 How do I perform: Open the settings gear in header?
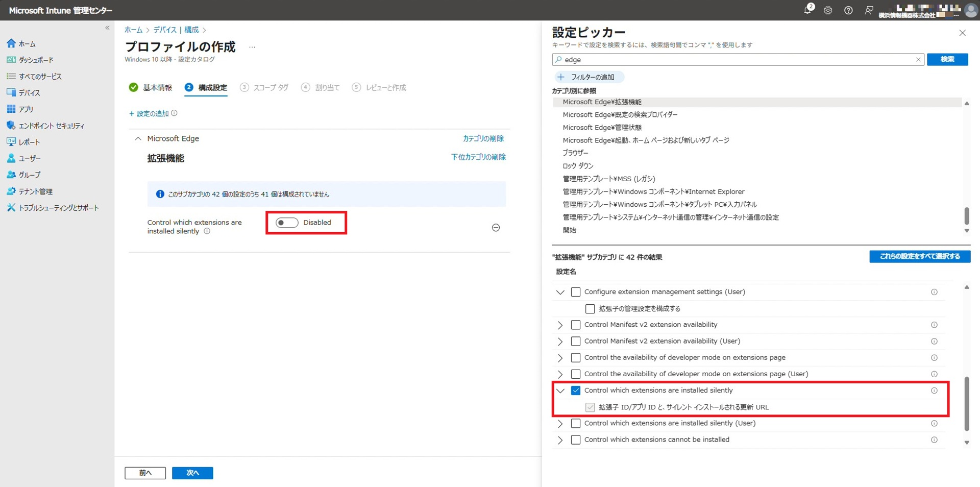click(828, 10)
